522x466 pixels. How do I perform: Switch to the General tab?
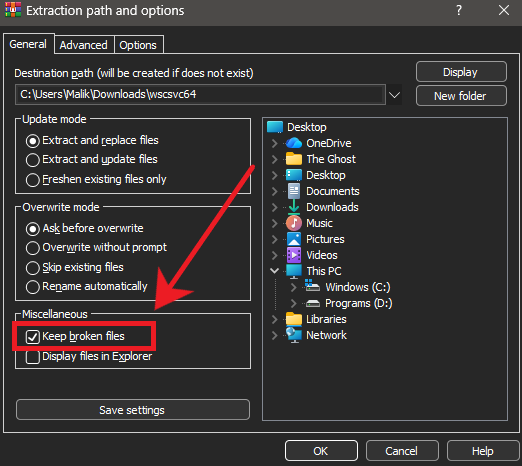click(x=28, y=44)
